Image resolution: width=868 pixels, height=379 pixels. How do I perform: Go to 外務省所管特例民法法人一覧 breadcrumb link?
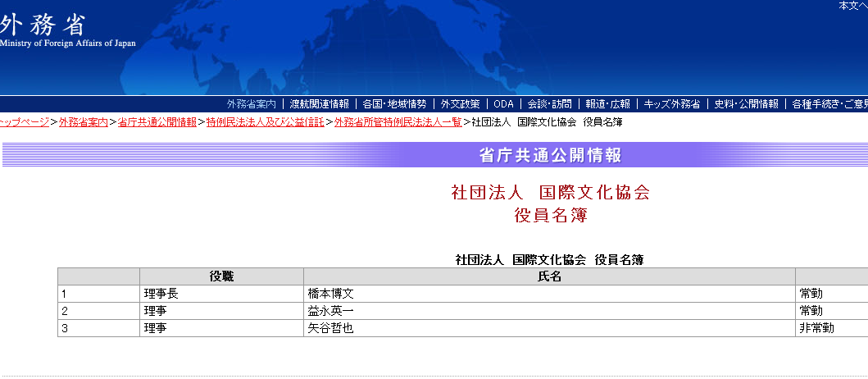(398, 123)
